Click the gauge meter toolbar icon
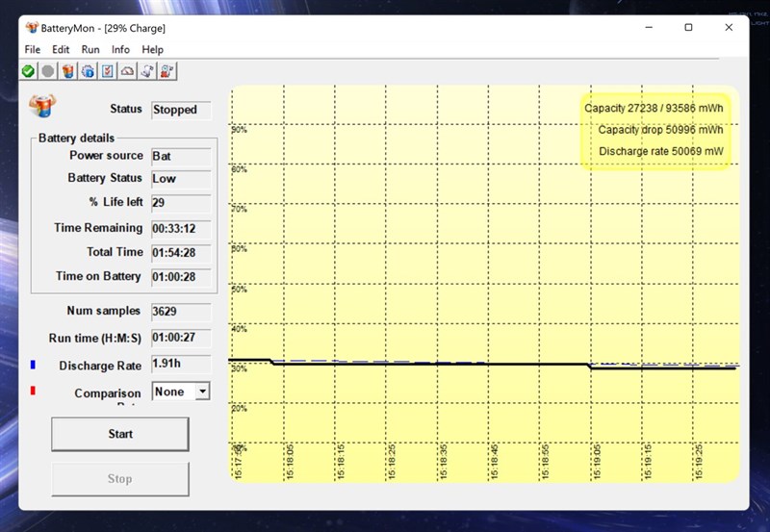Image resolution: width=770 pixels, height=532 pixels. pos(127,71)
